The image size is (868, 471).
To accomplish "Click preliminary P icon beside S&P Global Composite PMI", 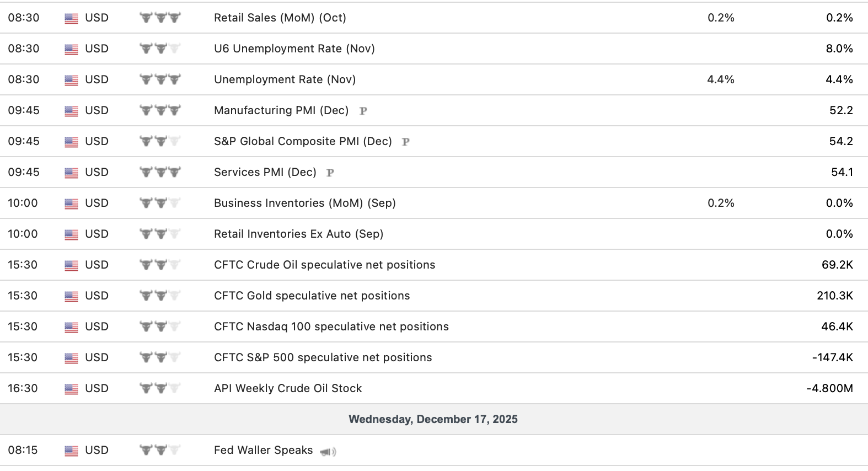I will (405, 142).
